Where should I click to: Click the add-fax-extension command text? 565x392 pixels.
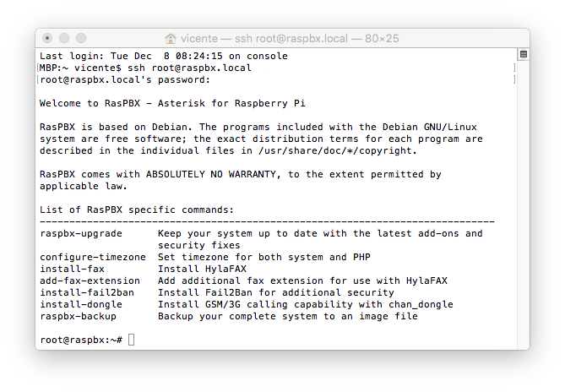[90, 280]
